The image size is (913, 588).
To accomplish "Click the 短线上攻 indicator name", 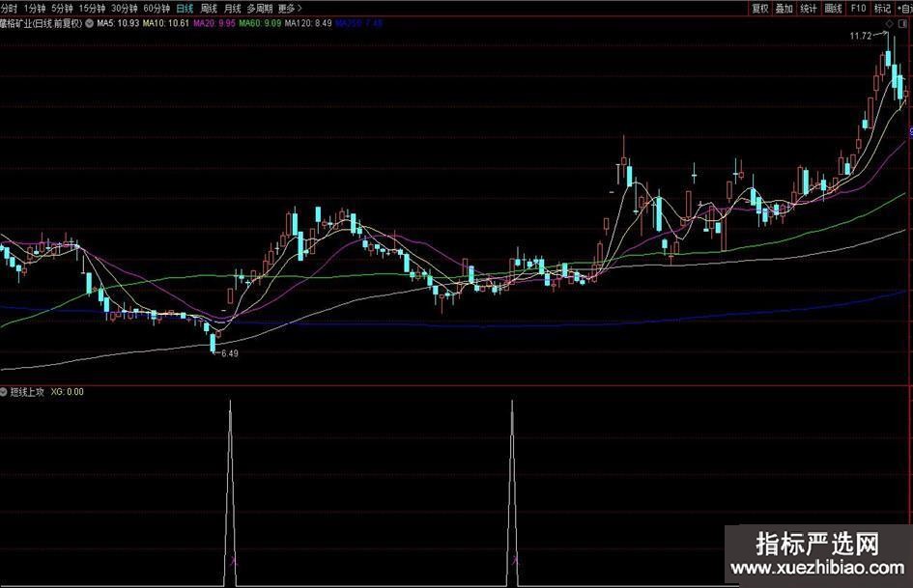I will click(27, 392).
